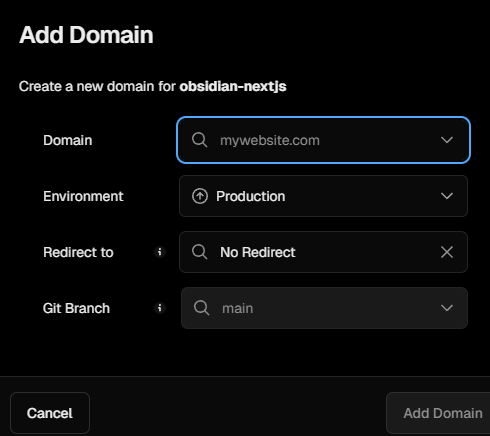Click the Production upload arrow icon

coord(200,196)
